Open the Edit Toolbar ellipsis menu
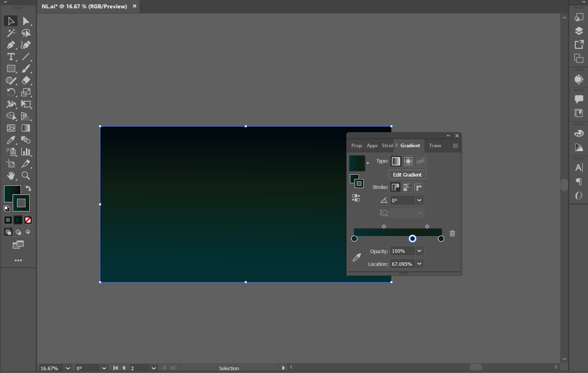The width and height of the screenshot is (588, 373). click(x=18, y=260)
